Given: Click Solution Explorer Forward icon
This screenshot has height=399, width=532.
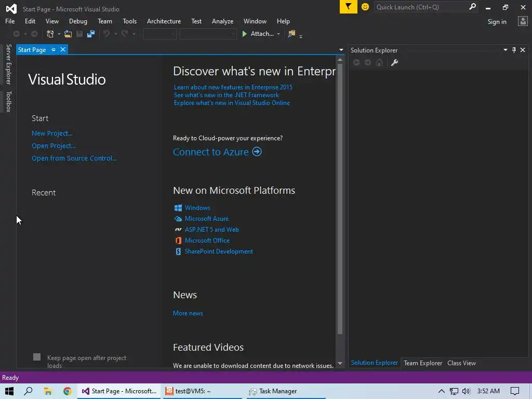Looking at the screenshot, I should click(x=368, y=62).
